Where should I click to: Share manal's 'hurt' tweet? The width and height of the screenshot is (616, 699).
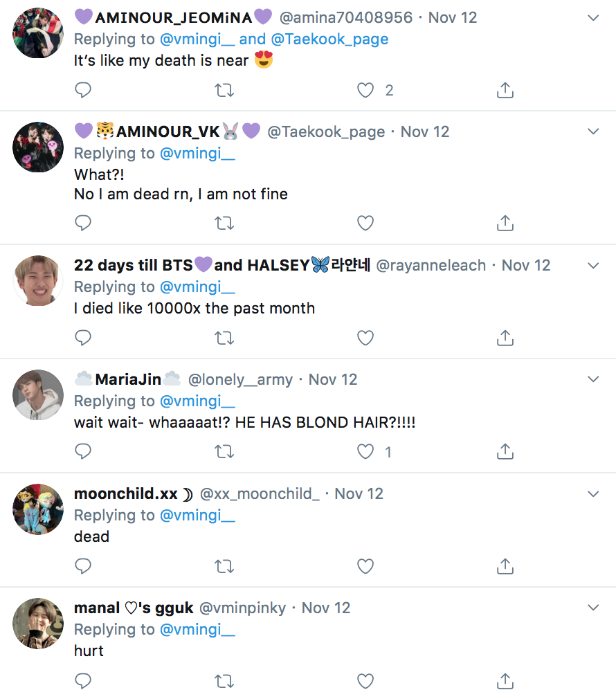click(x=505, y=681)
